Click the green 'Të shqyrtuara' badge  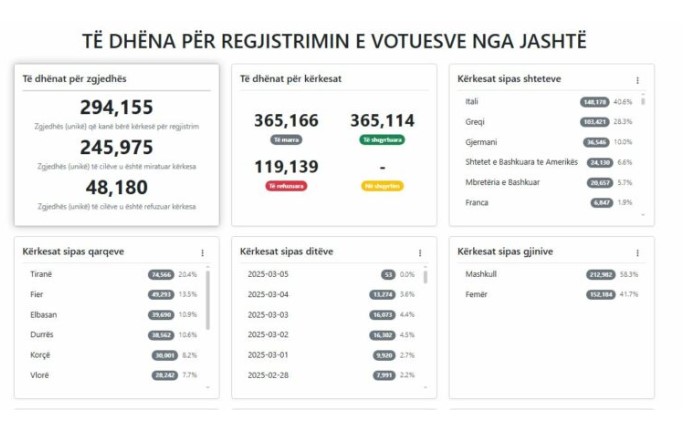(x=382, y=140)
